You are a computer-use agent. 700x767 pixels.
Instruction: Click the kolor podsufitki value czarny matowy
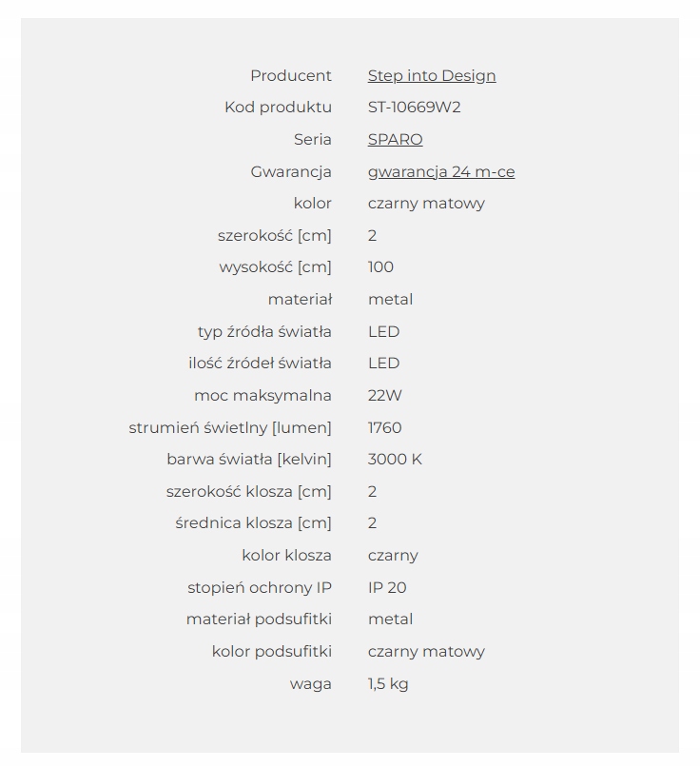pyautogui.click(x=426, y=652)
